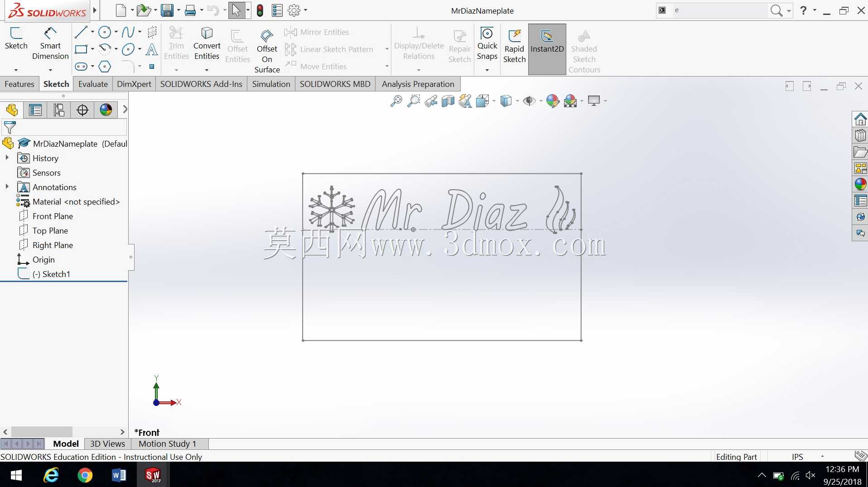Viewport: 868px width, 487px height.
Task: Open the Line tool dropdown arrow
Action: click(92, 32)
